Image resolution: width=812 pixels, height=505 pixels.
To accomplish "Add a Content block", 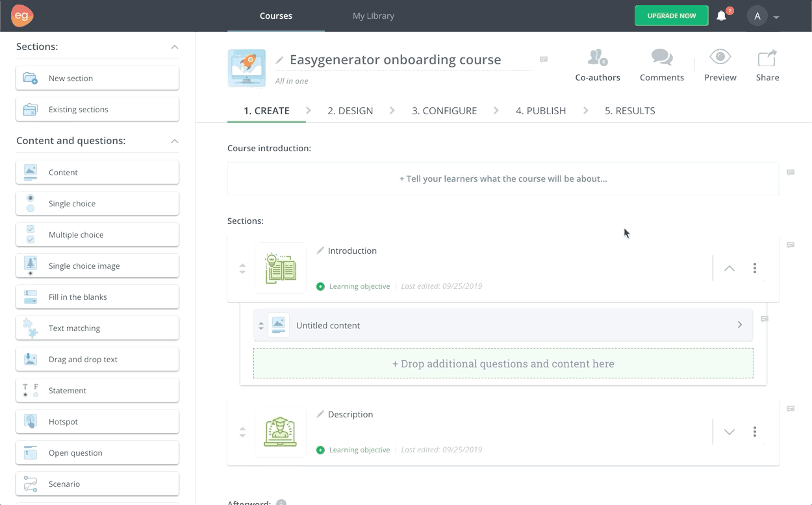I will (97, 172).
